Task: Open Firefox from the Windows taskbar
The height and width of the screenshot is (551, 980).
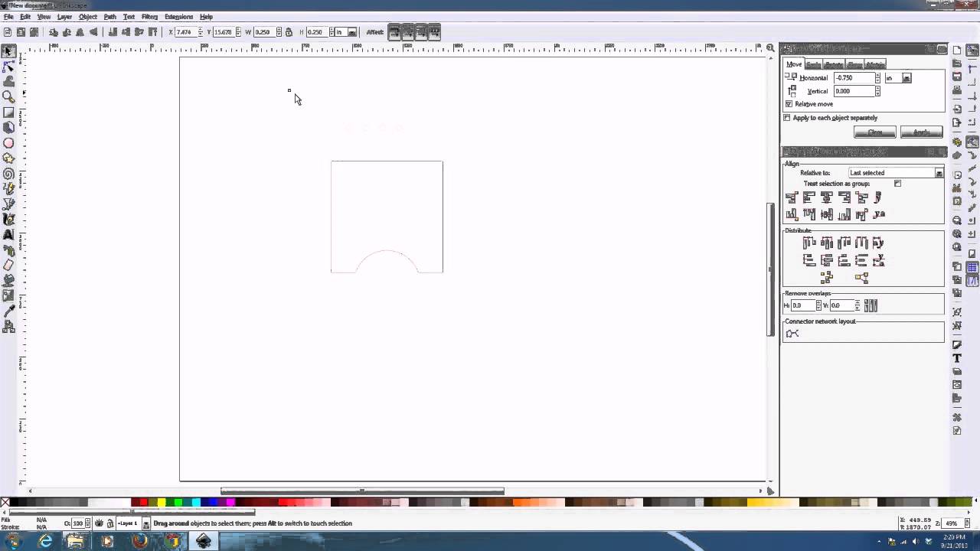Action: [139, 541]
